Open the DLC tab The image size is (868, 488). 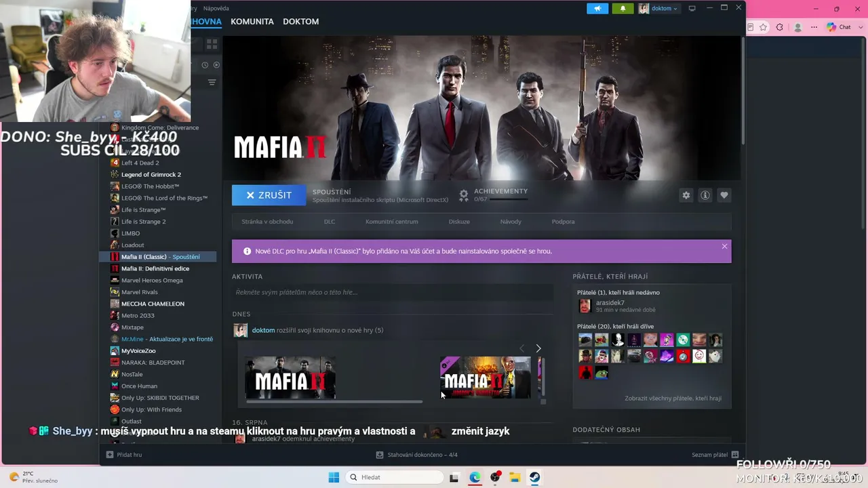click(330, 222)
